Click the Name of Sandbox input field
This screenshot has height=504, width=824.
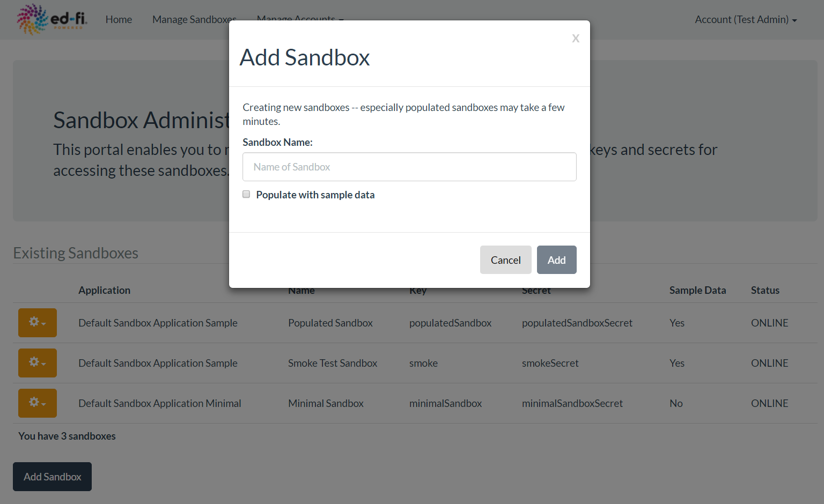click(x=409, y=167)
